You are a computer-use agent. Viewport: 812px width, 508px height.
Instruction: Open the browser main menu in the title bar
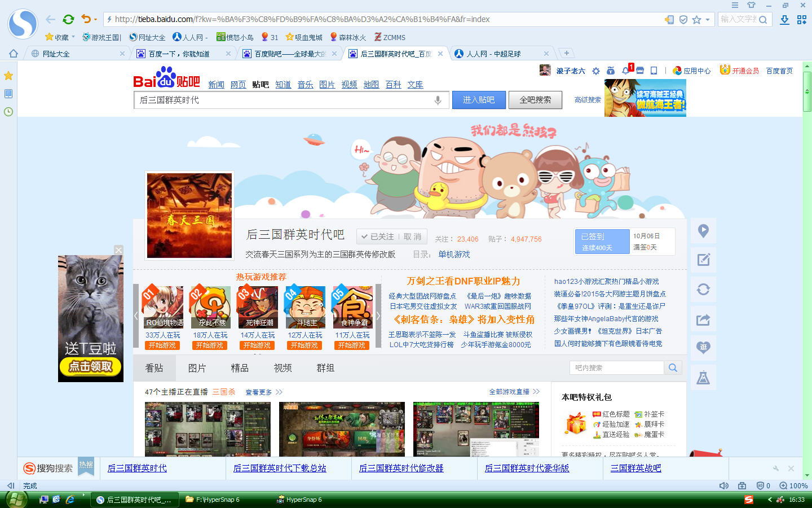coord(735,5)
